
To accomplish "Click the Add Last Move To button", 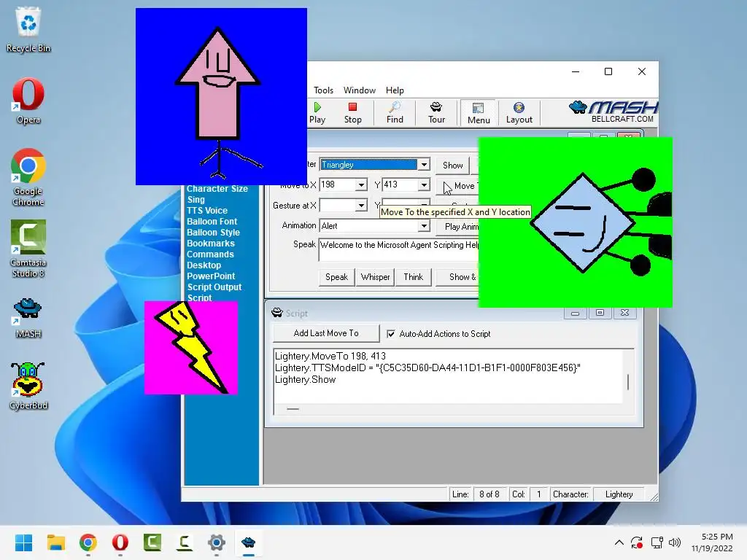I will 326,333.
